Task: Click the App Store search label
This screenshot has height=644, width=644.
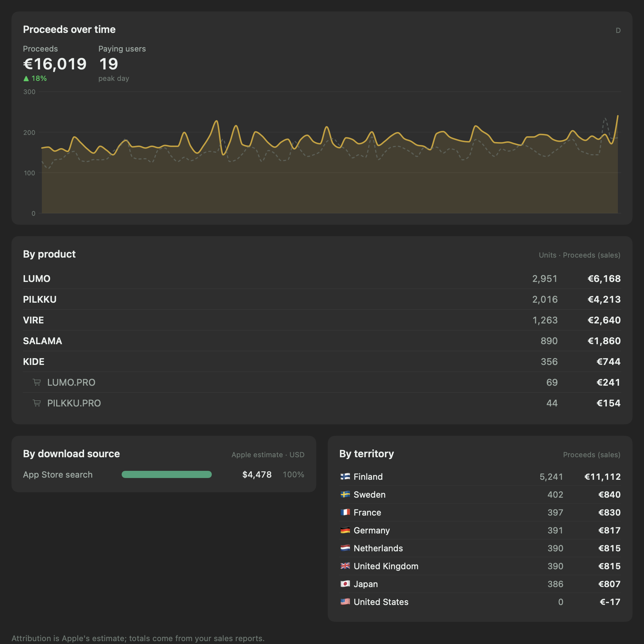Action: coord(58,475)
